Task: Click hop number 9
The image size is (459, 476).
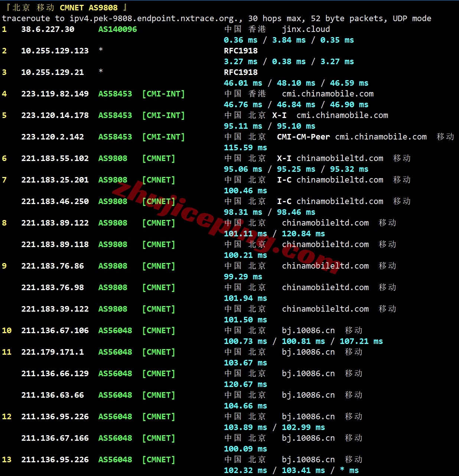Action: pos(4,266)
